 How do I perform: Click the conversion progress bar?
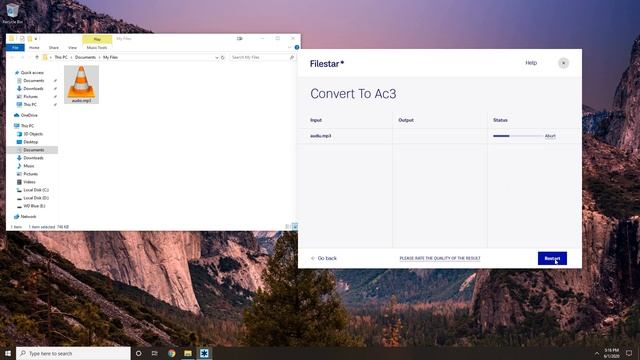pyautogui.click(x=518, y=136)
